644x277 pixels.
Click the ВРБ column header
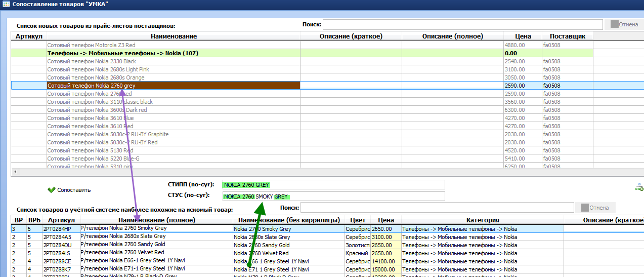click(x=34, y=220)
